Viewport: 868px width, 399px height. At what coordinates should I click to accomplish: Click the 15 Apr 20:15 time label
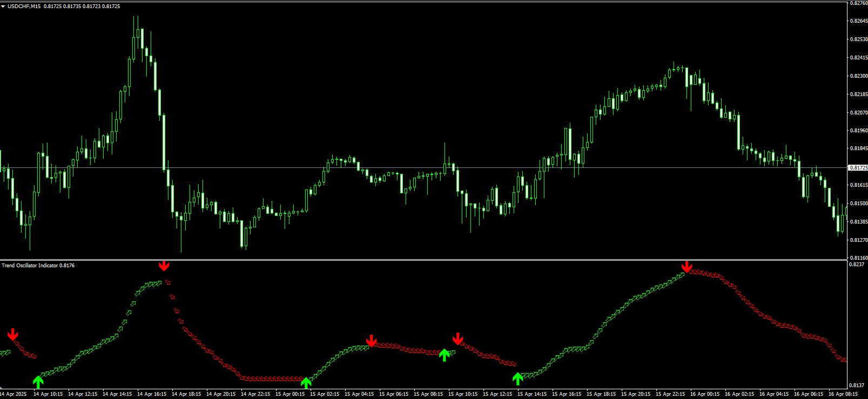click(636, 394)
